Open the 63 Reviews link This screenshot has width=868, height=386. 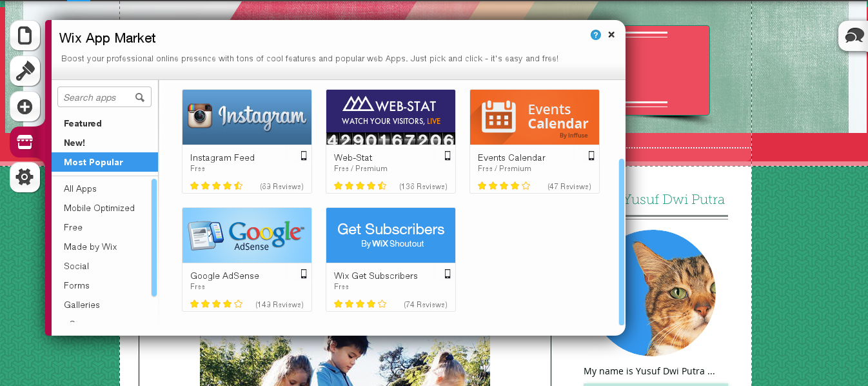click(x=282, y=187)
